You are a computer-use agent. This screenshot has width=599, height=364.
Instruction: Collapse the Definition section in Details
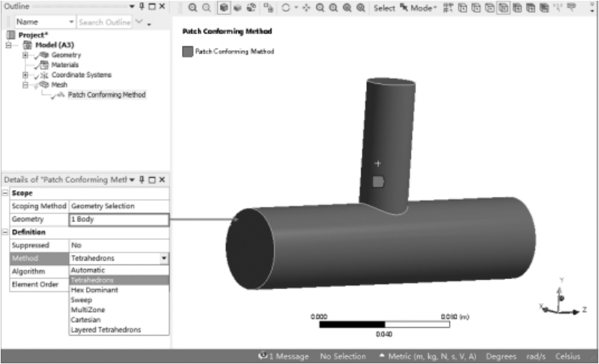pyautogui.click(x=5, y=233)
